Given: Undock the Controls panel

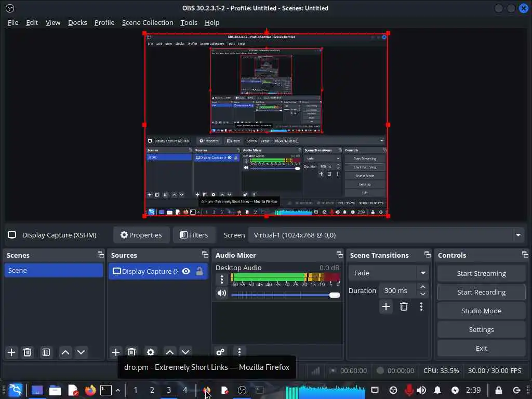Looking at the screenshot, I should click(525, 255).
